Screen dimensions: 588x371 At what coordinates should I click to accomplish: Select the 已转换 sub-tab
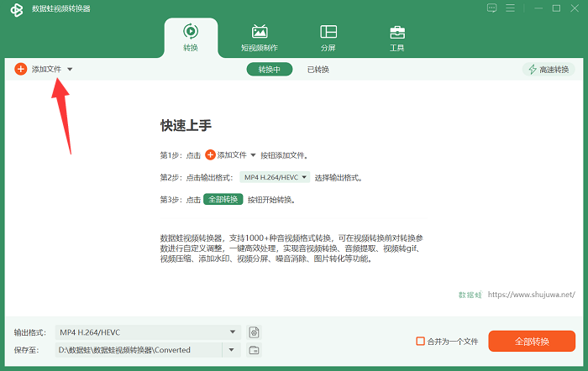[x=318, y=70]
